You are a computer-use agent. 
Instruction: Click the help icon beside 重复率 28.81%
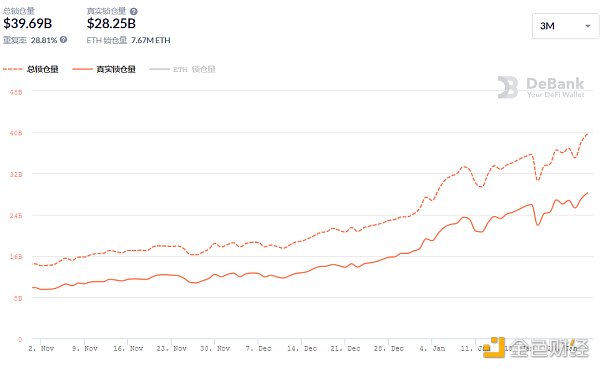tap(64, 39)
